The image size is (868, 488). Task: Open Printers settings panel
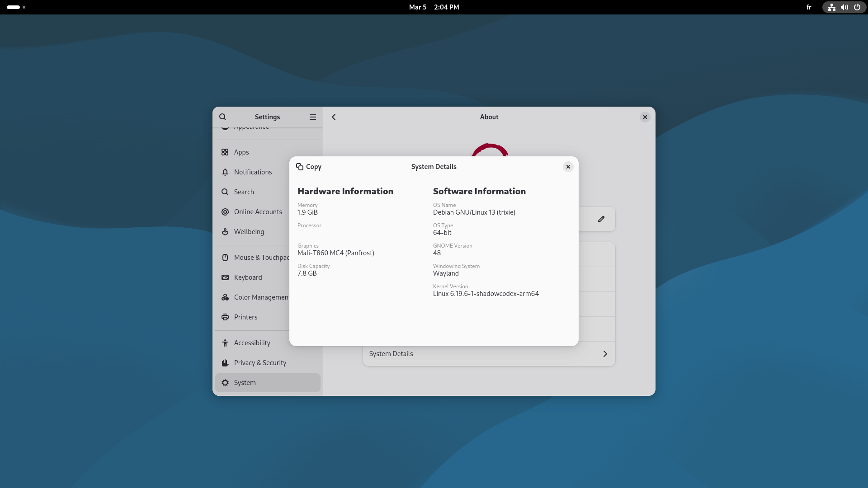(x=245, y=317)
